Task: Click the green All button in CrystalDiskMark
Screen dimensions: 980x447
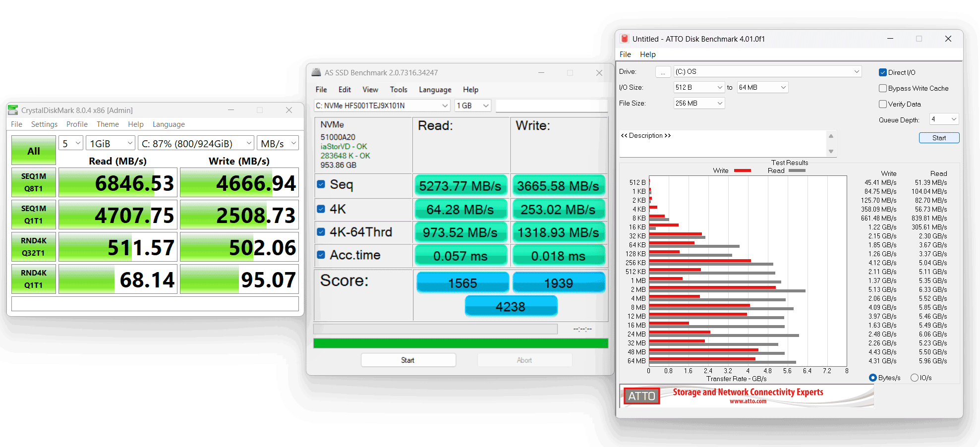Action: coord(34,151)
